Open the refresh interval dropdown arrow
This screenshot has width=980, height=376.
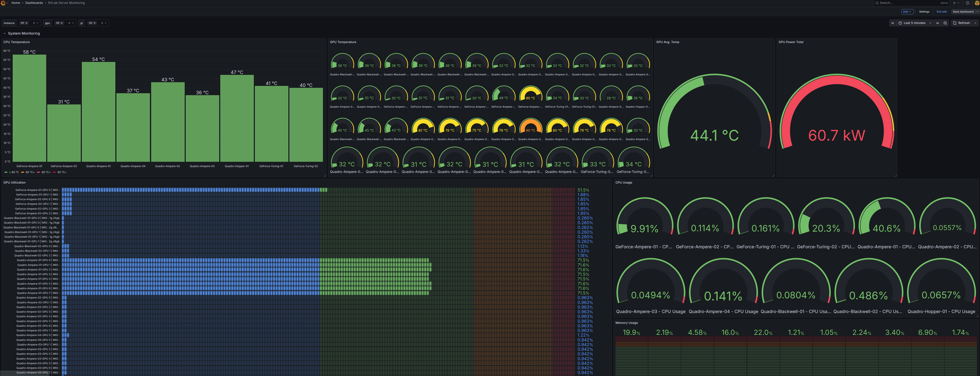pos(975,23)
